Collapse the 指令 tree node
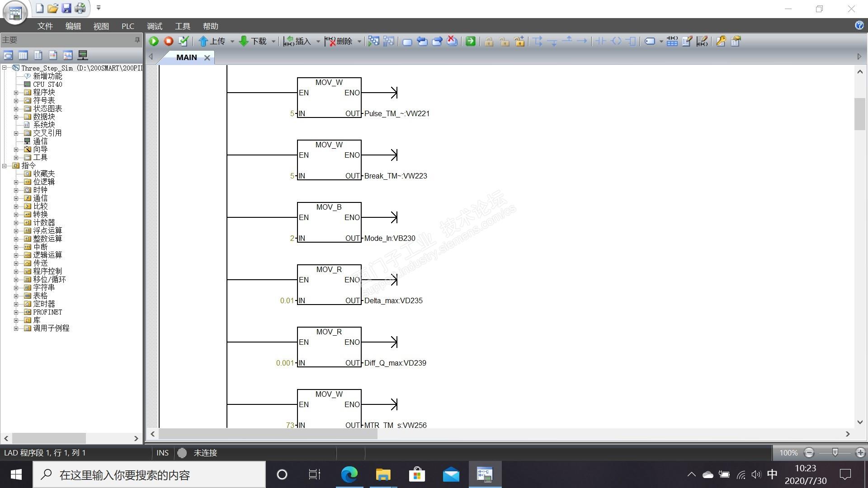 tap(5, 165)
